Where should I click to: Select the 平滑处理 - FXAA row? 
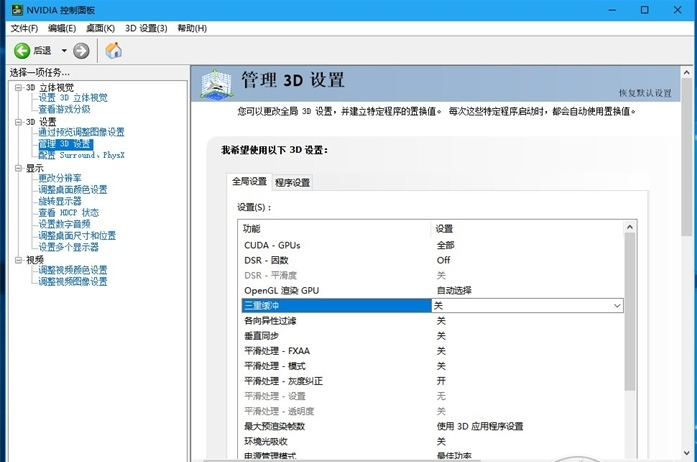[432, 351]
